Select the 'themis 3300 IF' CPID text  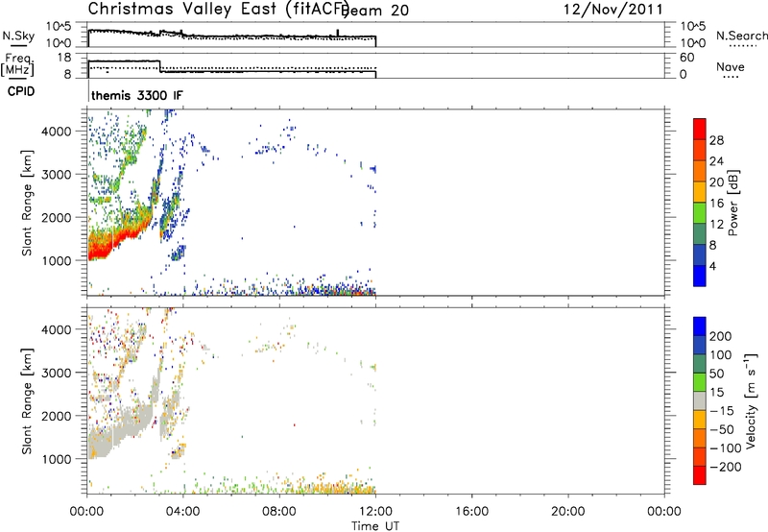tap(137, 95)
